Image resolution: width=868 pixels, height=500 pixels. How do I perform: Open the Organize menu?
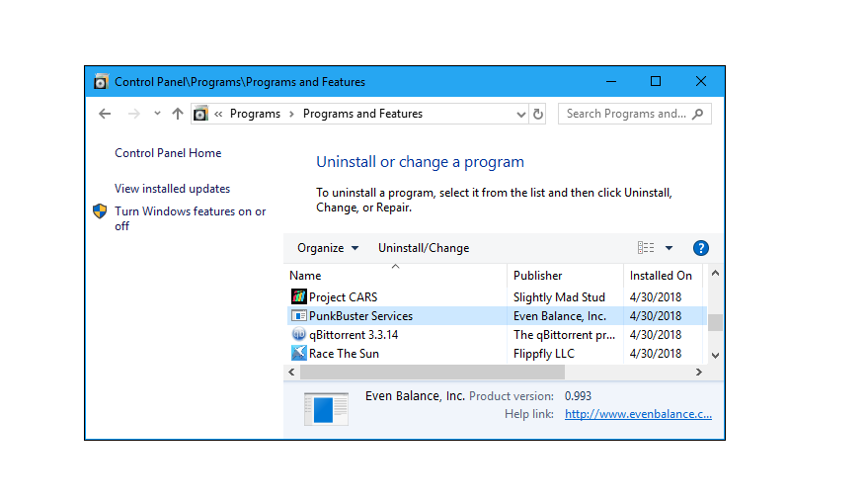328,248
